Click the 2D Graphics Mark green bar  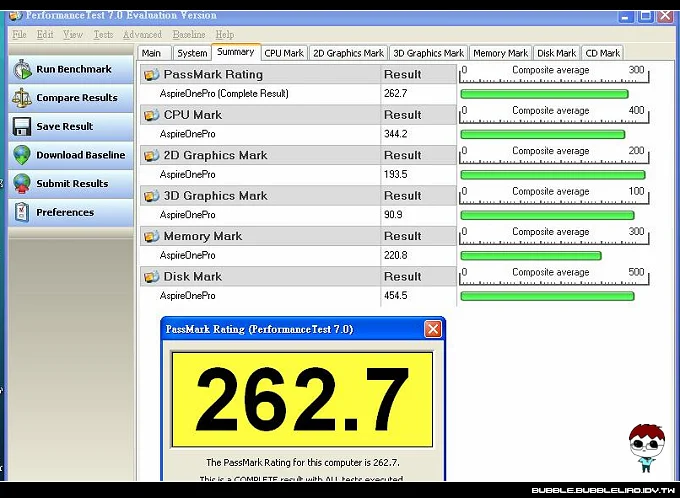[553, 175]
